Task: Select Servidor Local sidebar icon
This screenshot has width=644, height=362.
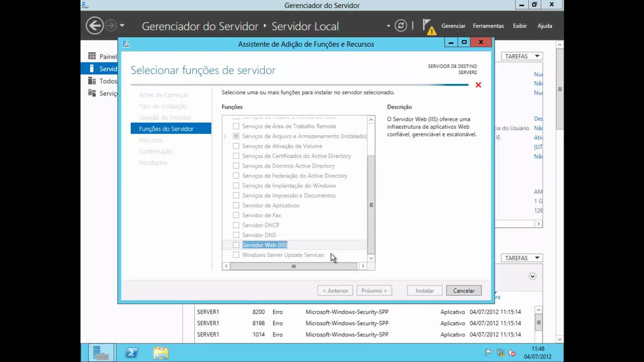Action: [x=92, y=68]
